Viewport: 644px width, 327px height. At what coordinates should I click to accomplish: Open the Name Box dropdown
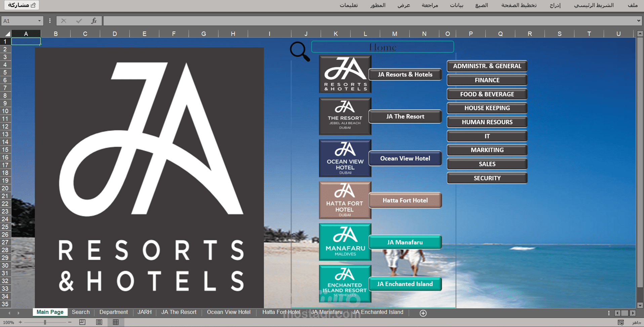[x=39, y=21]
